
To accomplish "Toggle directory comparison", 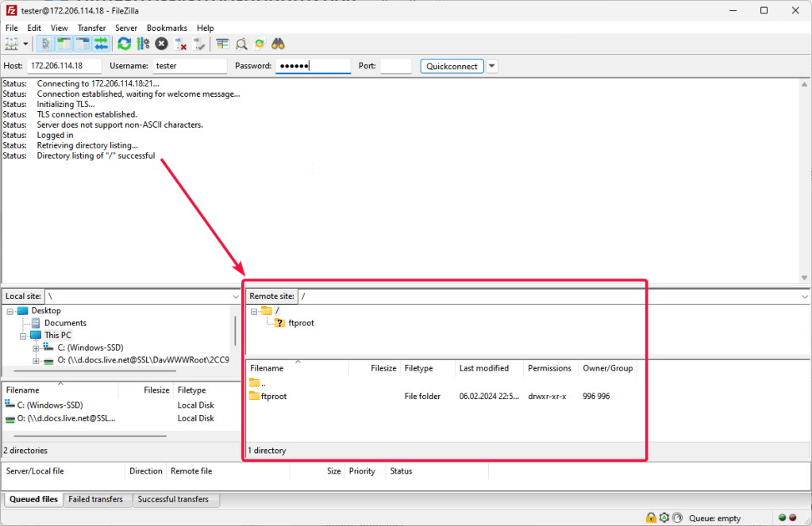I will point(241,44).
